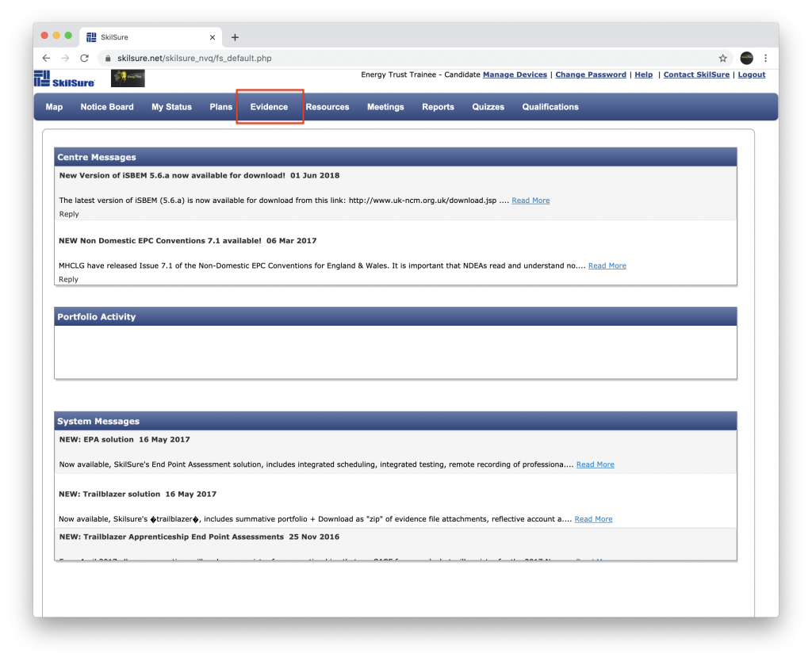Go back to the previous page
The width and height of the screenshot is (812, 661).
(46, 58)
